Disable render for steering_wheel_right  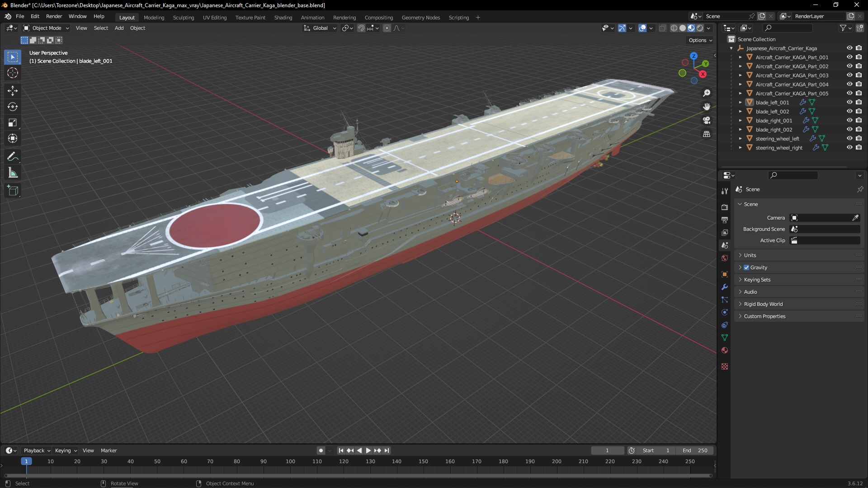(859, 147)
